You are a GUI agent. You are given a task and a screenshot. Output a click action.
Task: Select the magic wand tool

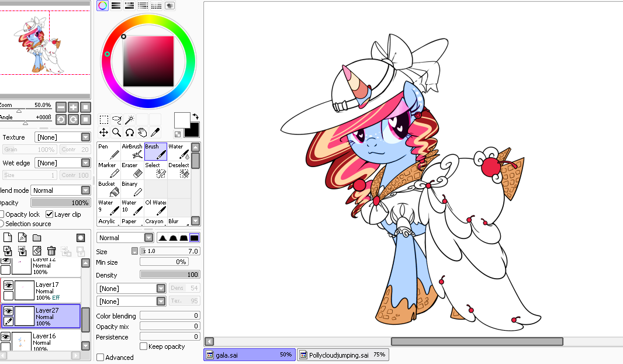[x=130, y=120]
